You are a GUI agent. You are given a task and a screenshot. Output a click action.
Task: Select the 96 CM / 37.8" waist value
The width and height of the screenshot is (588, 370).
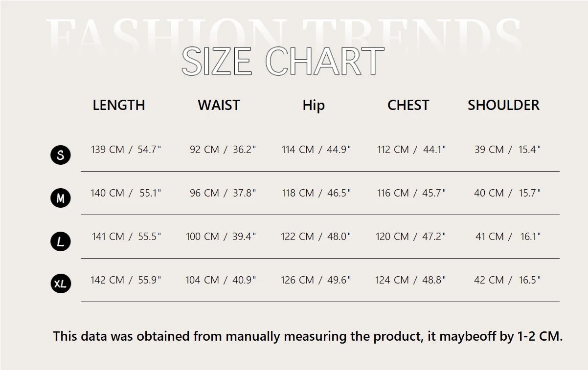click(223, 193)
